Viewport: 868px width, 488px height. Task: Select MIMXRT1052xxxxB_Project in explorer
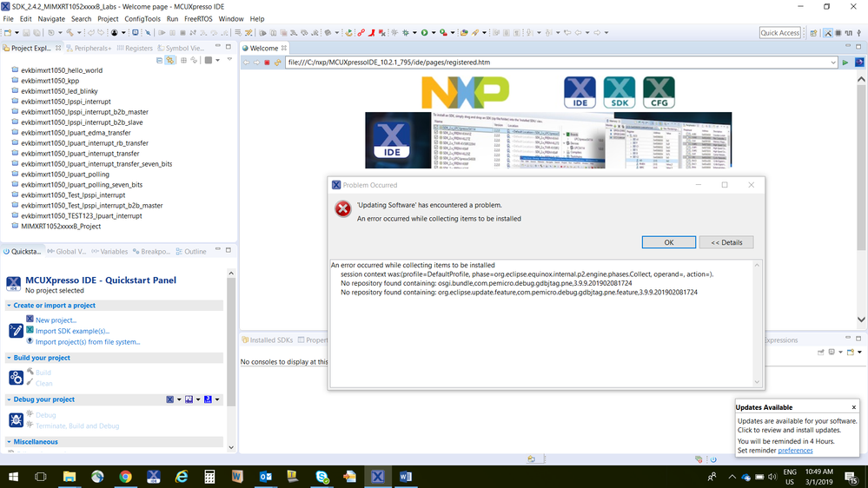(x=61, y=227)
